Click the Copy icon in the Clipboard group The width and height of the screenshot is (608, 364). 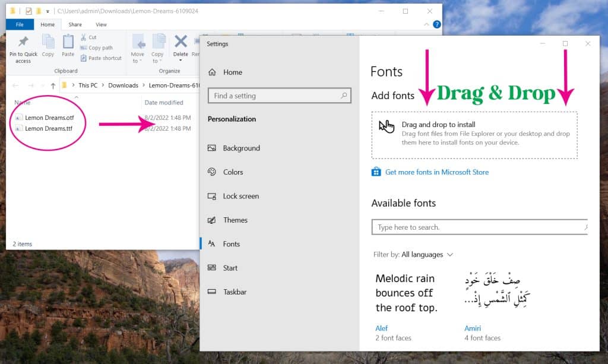(x=48, y=42)
